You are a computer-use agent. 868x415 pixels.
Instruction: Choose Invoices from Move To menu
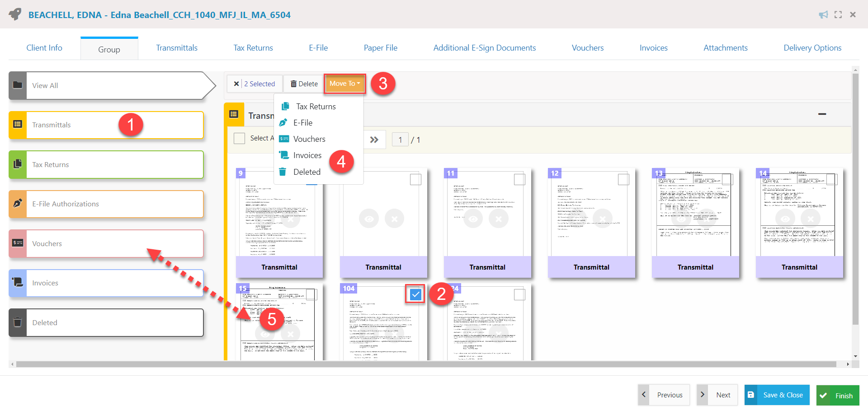pos(307,155)
